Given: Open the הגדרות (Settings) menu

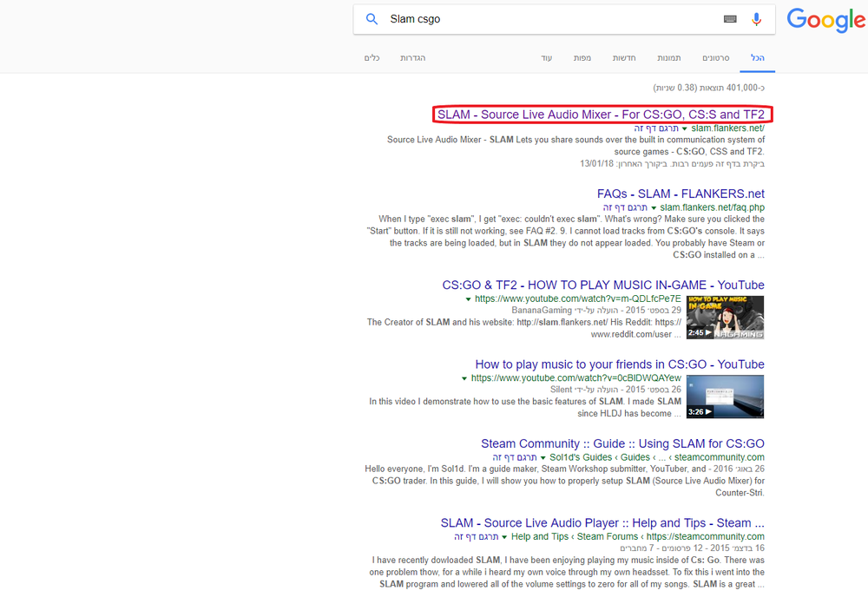Looking at the screenshot, I should click(413, 57).
